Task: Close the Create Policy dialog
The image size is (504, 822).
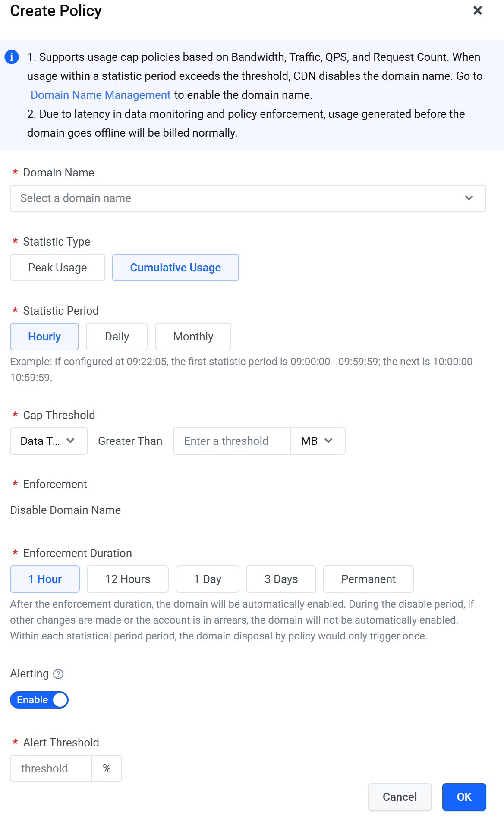Action: point(477,10)
